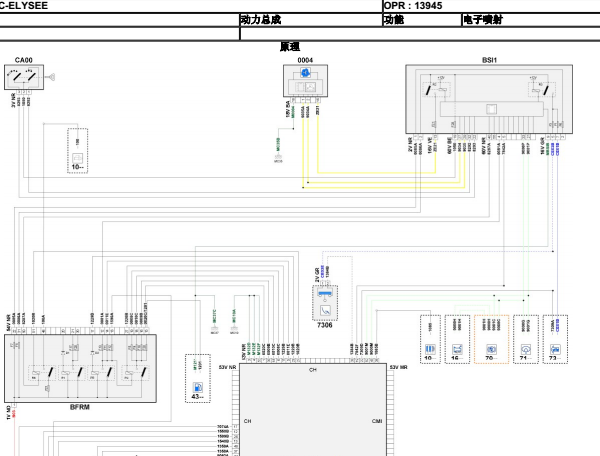
Task: Click the 0004 component label
Action: click(x=305, y=60)
